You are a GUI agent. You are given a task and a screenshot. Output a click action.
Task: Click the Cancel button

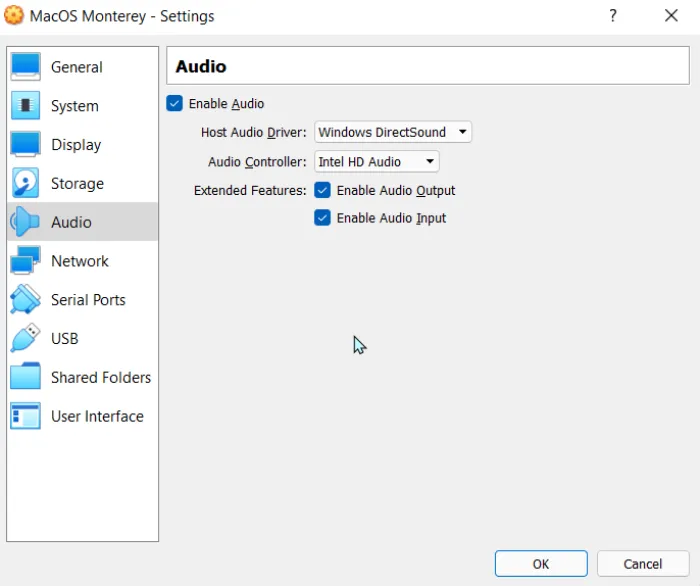coord(642,564)
